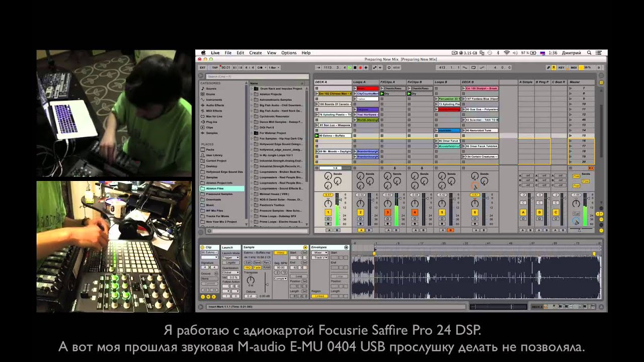
Task: Click the TAP tempo button
Action: (215, 67)
